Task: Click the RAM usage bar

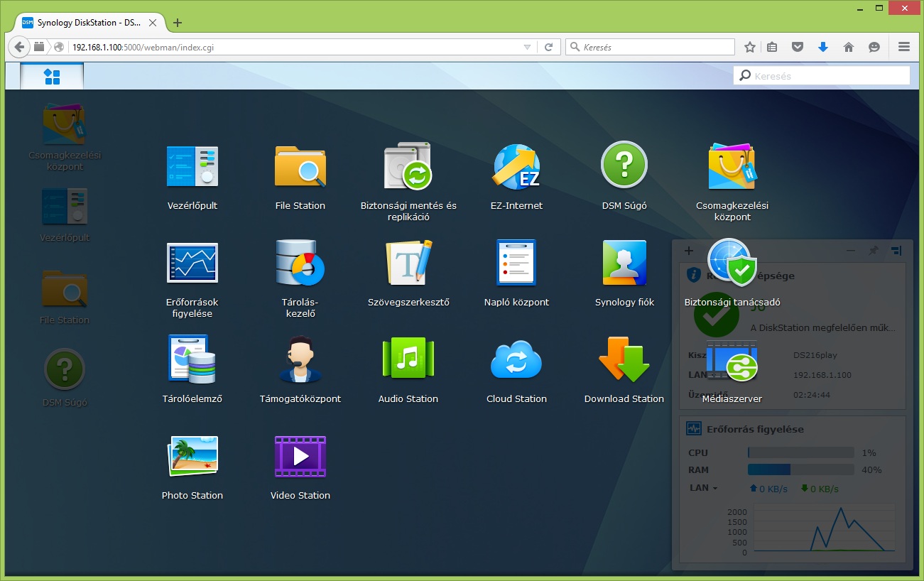Action: (800, 469)
